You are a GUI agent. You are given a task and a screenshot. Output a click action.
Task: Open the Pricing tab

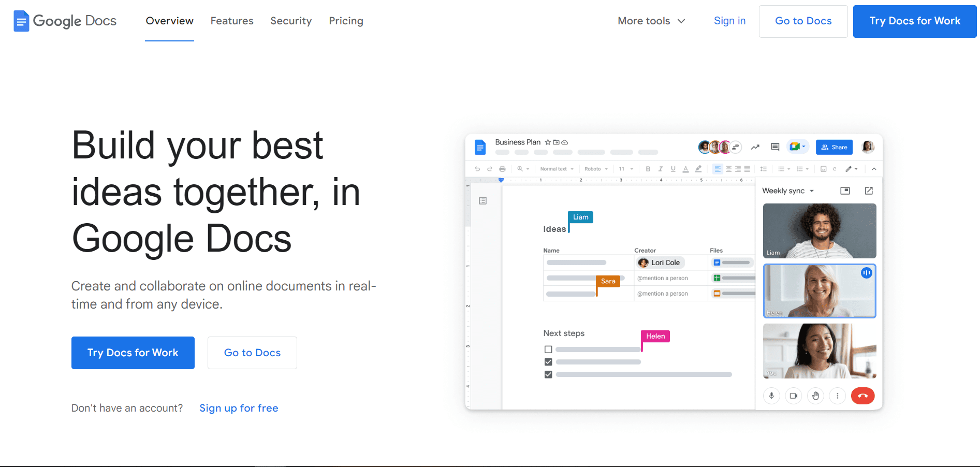[346, 21]
